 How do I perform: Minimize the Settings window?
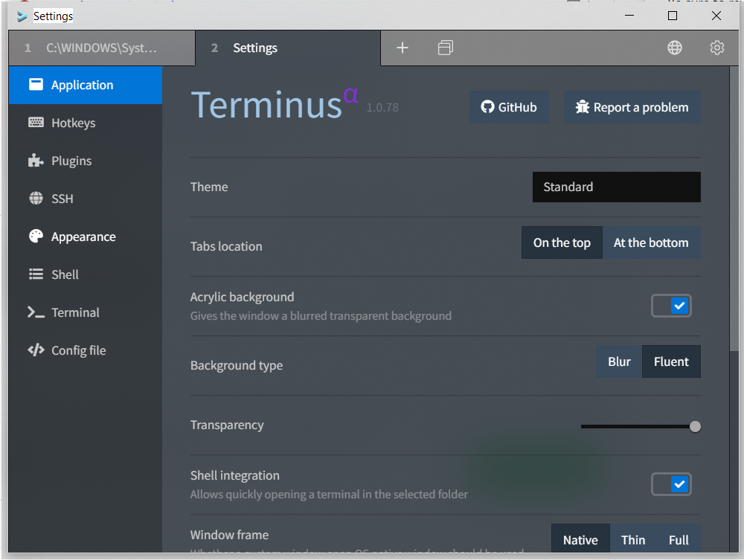pyautogui.click(x=629, y=16)
